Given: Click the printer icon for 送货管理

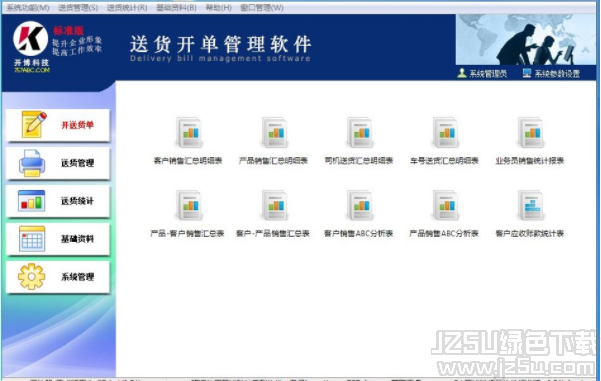Looking at the screenshot, I should 32,163.
